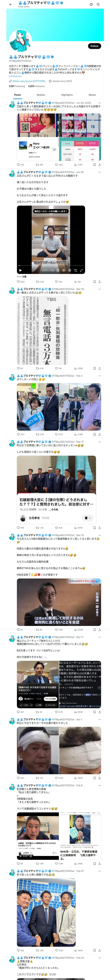Open the Media tab
110x980 pixels.
(92, 95)
